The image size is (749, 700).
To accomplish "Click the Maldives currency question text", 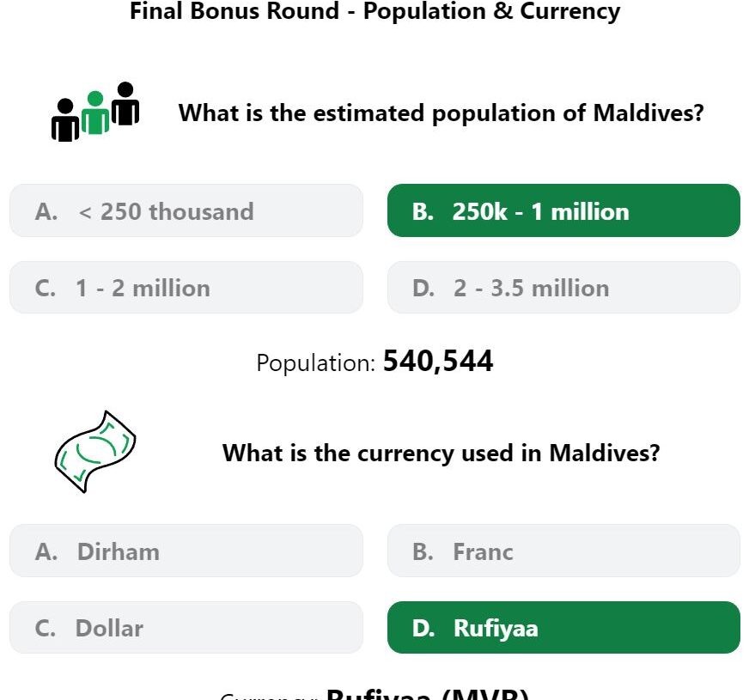I will click(x=441, y=453).
